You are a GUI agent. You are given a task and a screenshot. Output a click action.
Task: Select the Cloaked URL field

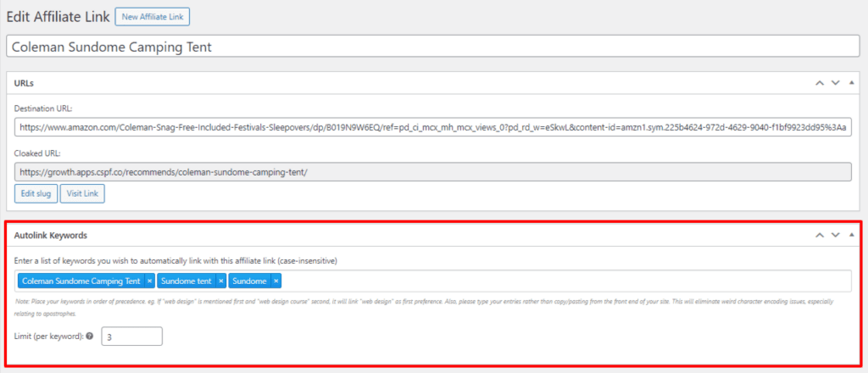tap(433, 172)
